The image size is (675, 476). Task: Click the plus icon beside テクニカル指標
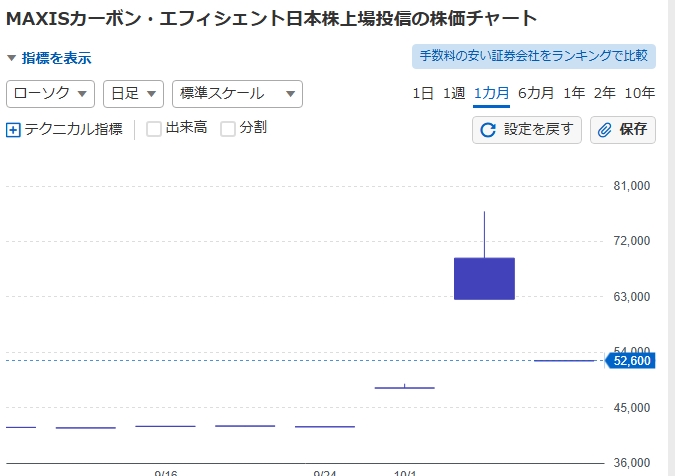pos(13,129)
